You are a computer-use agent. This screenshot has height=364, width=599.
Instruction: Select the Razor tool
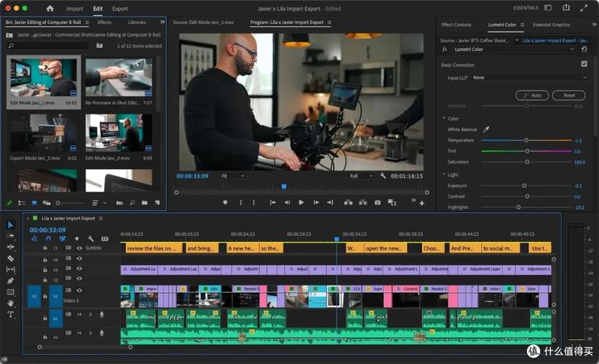pyautogui.click(x=10, y=258)
